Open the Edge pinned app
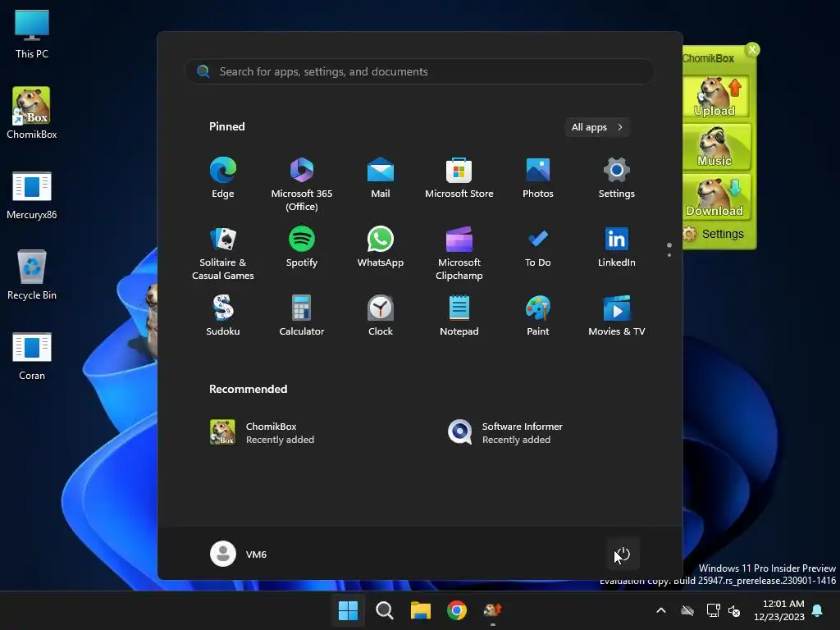The width and height of the screenshot is (840, 630). tap(223, 178)
